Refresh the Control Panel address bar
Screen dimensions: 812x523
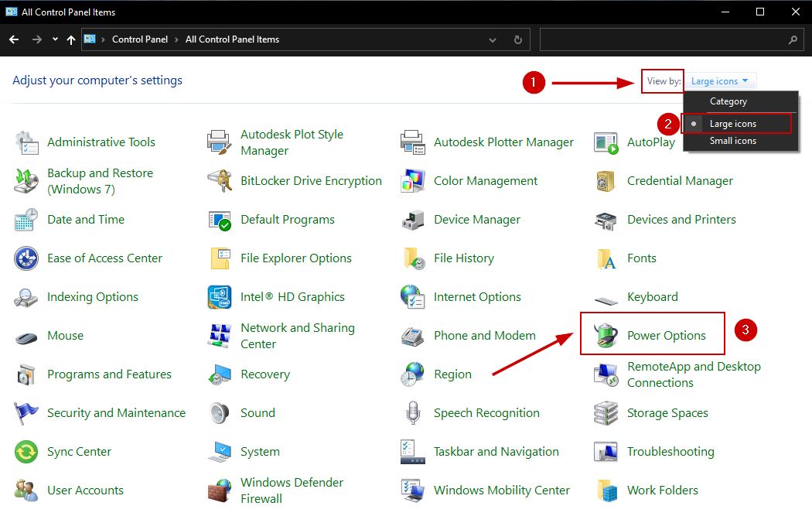[x=517, y=39]
